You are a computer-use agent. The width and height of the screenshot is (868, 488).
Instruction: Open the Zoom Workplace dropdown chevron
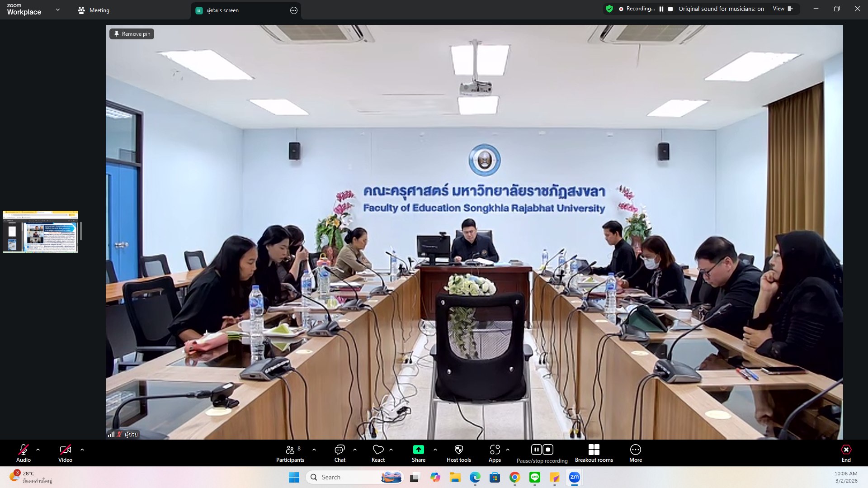(58, 9)
